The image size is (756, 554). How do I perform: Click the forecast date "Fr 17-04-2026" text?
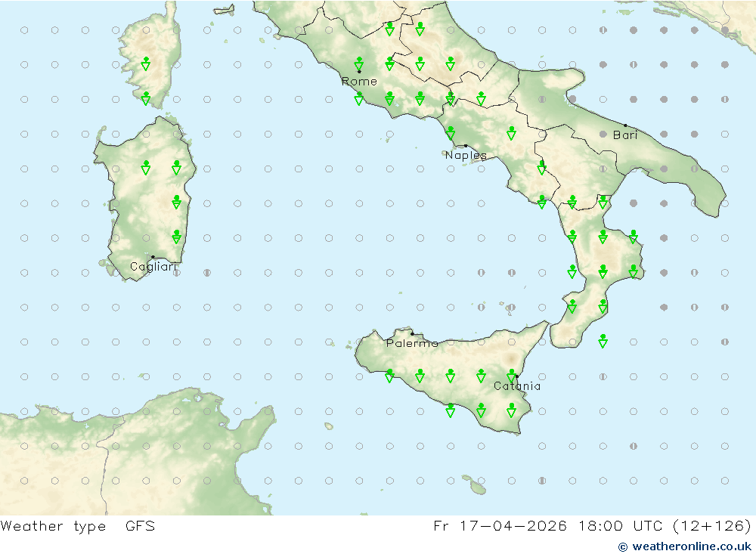(x=500, y=526)
